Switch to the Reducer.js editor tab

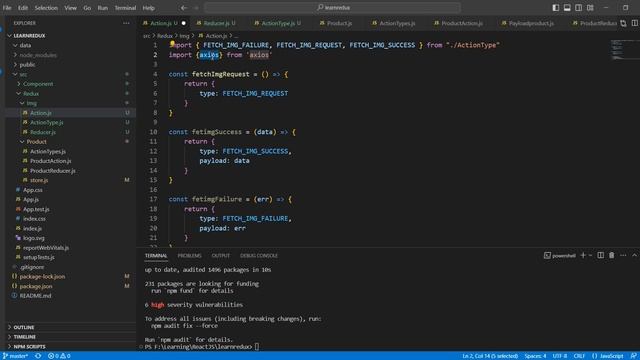click(216, 23)
